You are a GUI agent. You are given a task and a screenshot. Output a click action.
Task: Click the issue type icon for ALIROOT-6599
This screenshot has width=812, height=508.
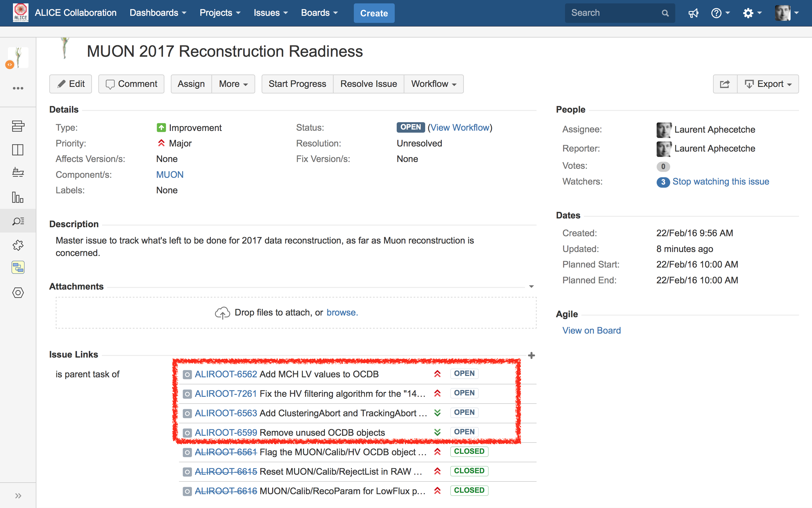[x=187, y=433]
